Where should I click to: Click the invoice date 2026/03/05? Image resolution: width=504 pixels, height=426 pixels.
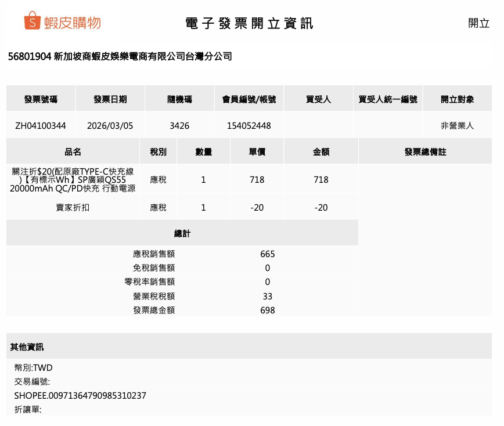(110, 125)
